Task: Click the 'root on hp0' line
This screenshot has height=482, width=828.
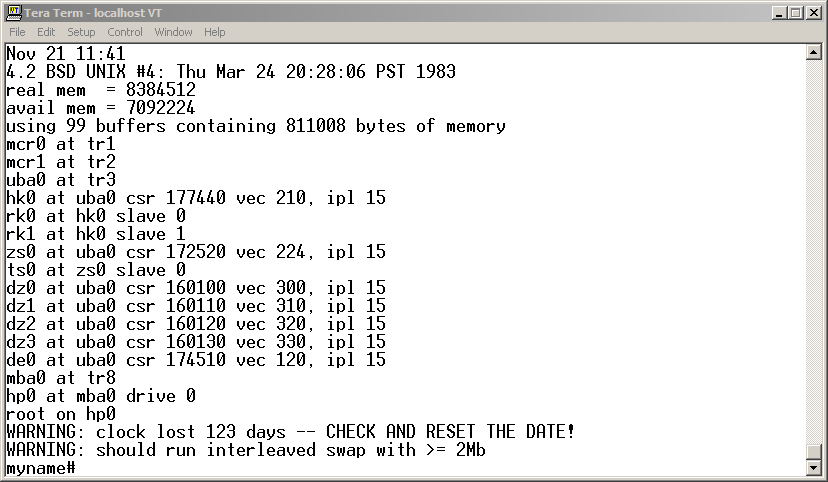Action: click(x=61, y=413)
